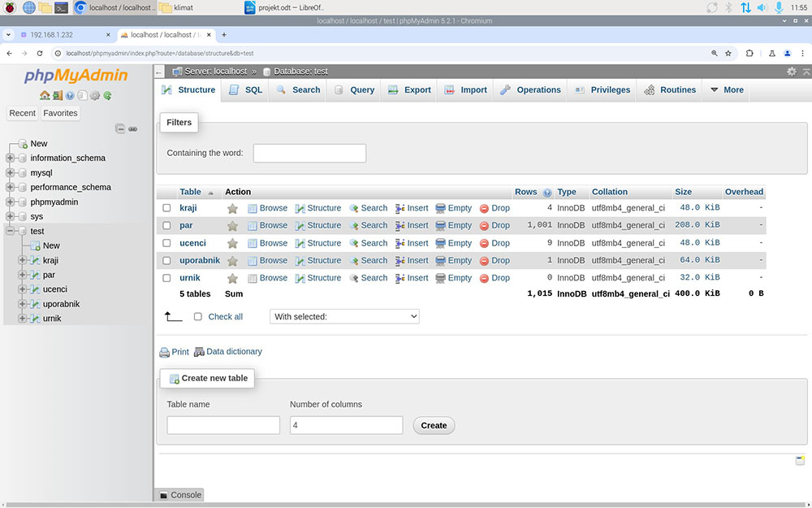Open file manager folder icon in taskbar
Viewport: 812px width, 508px height.
(45, 7)
